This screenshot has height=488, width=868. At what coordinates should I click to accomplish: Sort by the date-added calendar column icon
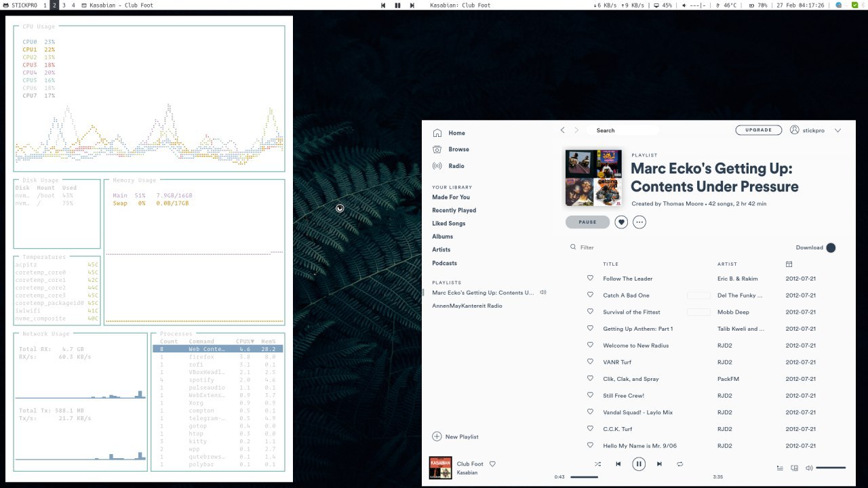pyautogui.click(x=789, y=264)
